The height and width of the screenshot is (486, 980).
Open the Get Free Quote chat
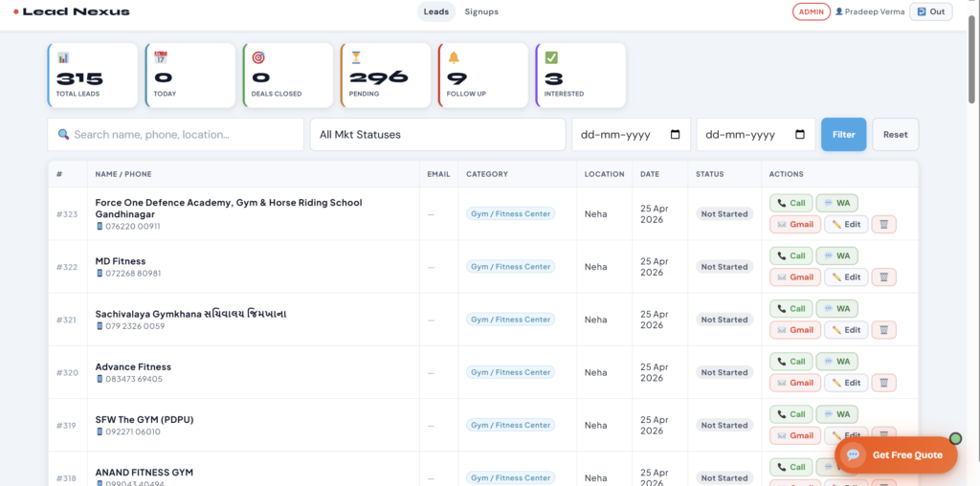[x=896, y=454]
